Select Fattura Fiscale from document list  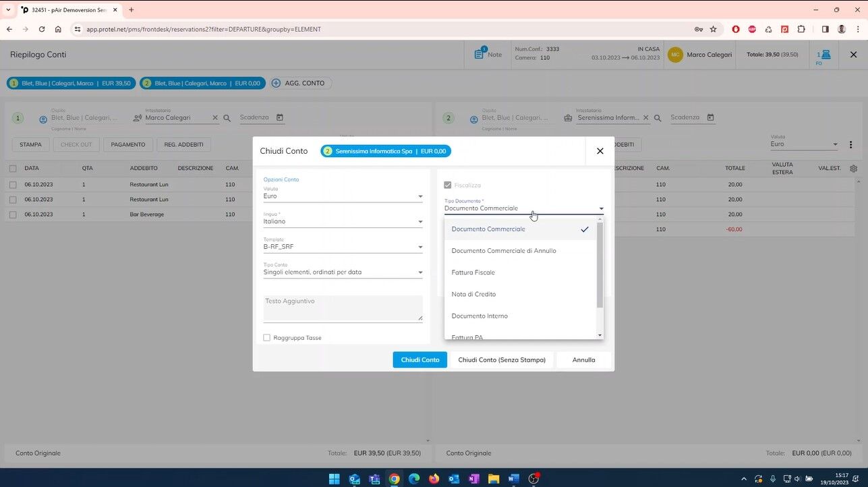[x=473, y=273]
